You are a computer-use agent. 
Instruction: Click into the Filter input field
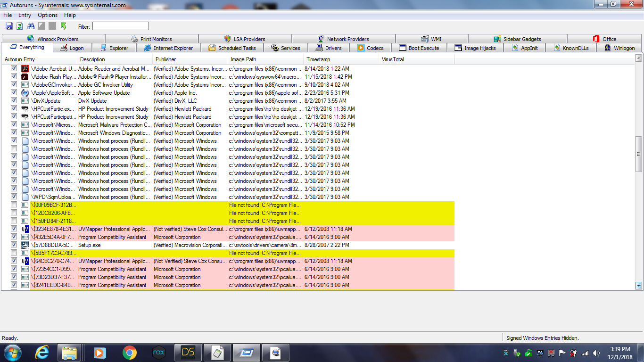120,26
